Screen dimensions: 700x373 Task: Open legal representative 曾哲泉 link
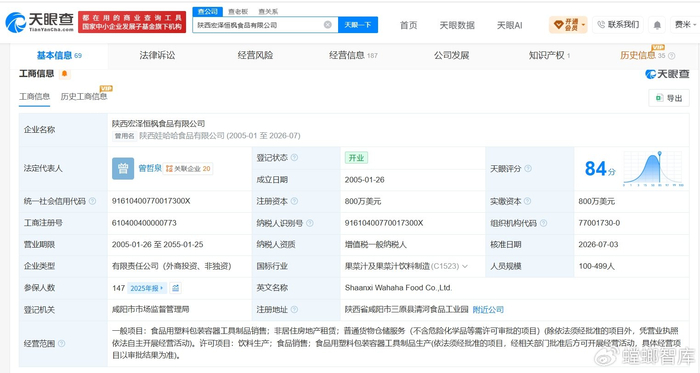150,168
